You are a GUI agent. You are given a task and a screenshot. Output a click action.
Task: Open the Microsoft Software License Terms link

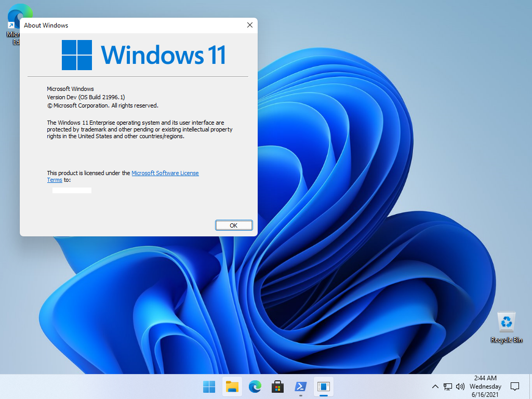point(165,173)
